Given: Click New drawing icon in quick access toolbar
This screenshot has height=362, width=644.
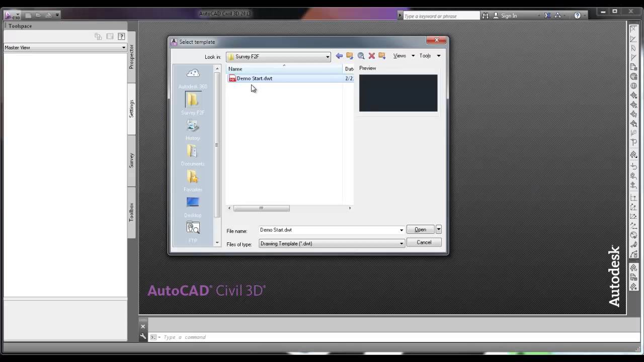Looking at the screenshot, I should [x=29, y=15].
